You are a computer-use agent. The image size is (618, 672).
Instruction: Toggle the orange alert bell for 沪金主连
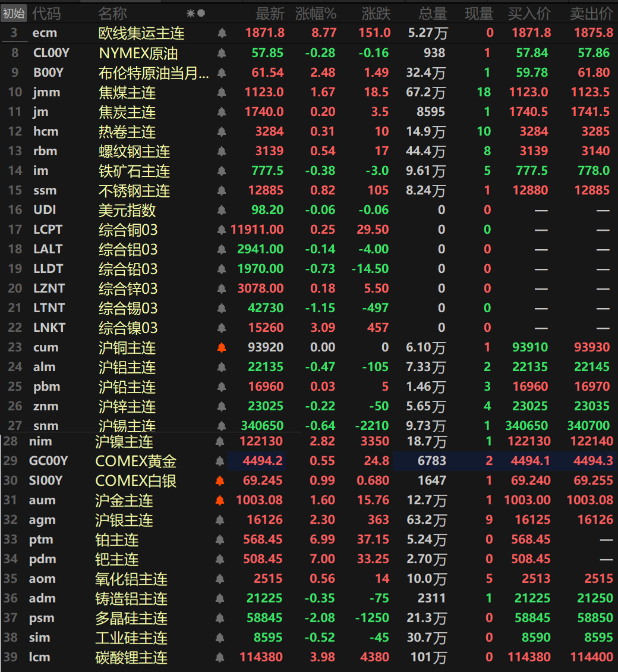click(x=220, y=500)
